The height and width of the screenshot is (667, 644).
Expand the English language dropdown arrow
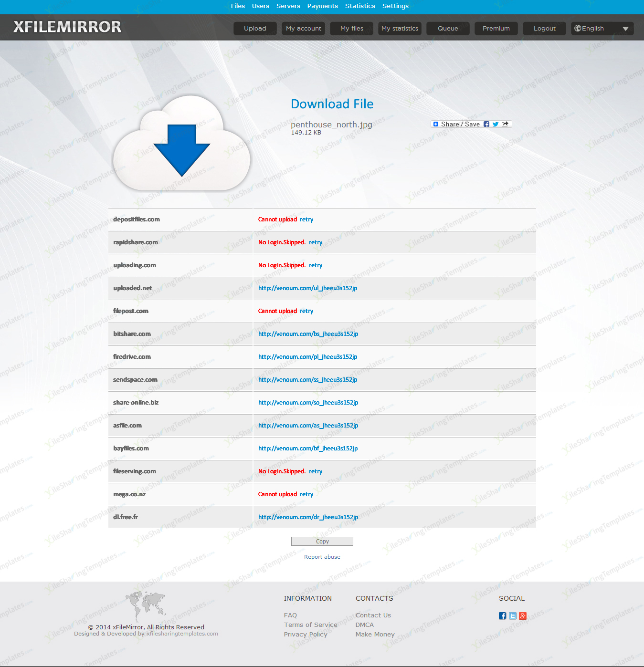625,29
